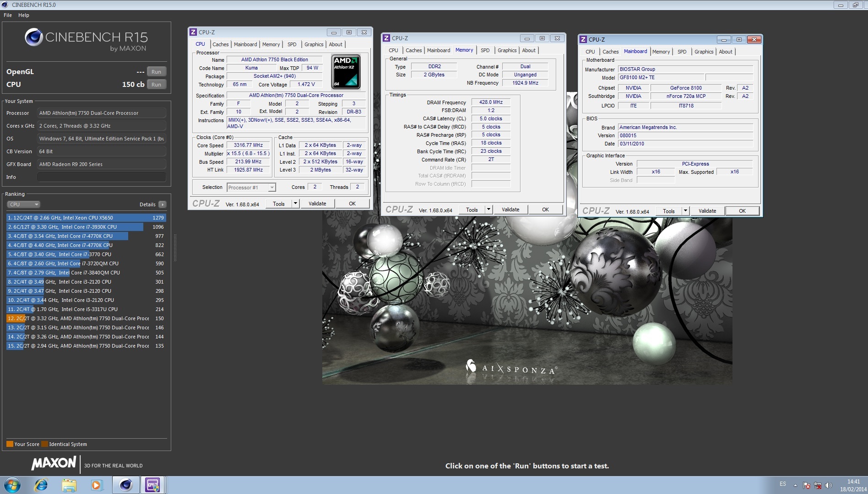
Task: Show hidden tray icons arrow
Action: pyautogui.click(x=795, y=485)
